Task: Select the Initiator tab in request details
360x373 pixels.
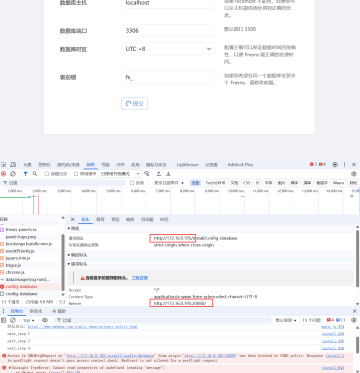Action: click(147, 219)
